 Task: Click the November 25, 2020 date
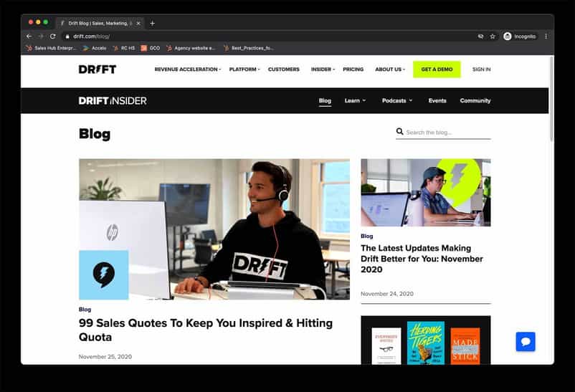coord(105,356)
